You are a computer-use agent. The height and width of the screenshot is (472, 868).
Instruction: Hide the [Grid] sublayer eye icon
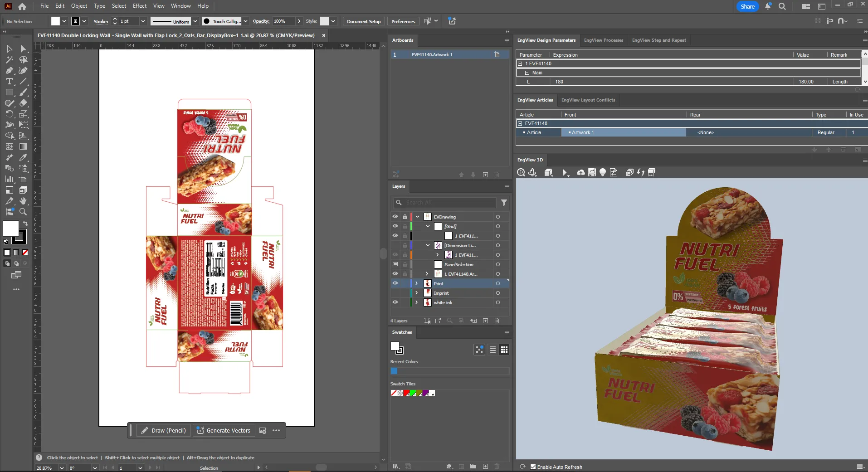(395, 226)
